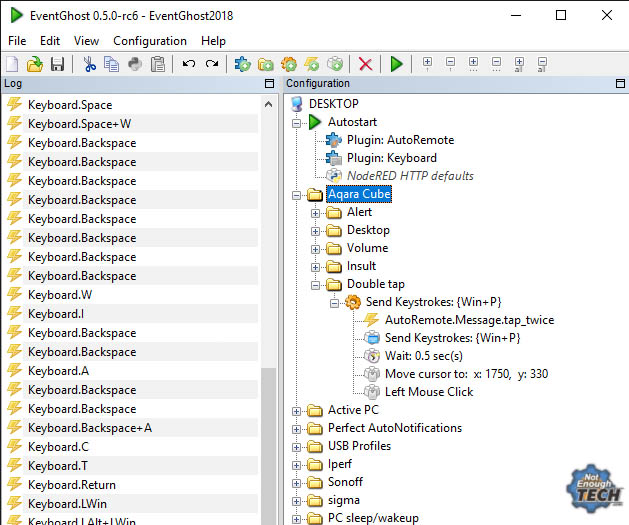Select the Left Mouse Click action
This screenshot has height=525, width=629.
[x=429, y=392]
